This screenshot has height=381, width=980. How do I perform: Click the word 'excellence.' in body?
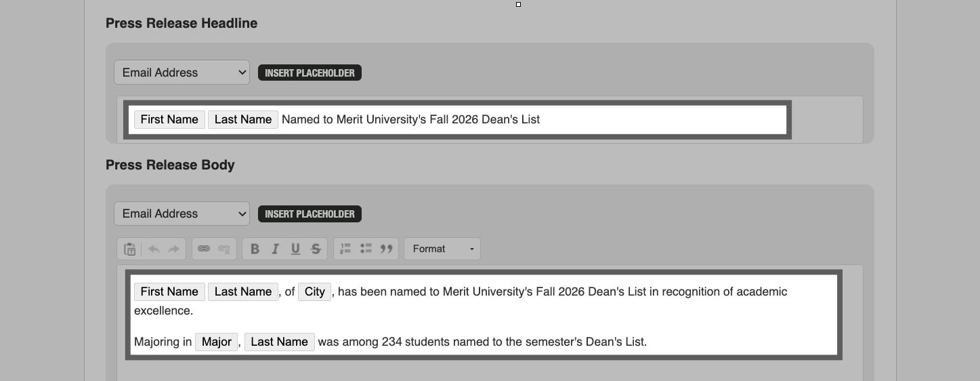(x=163, y=310)
